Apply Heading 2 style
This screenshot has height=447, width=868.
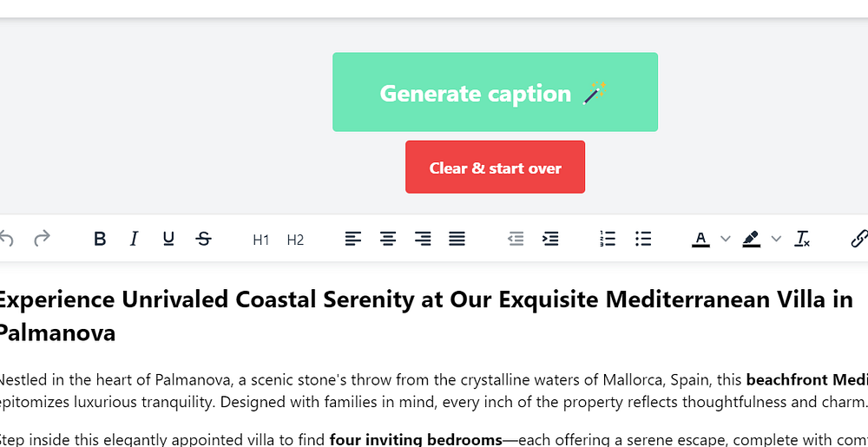(x=295, y=240)
